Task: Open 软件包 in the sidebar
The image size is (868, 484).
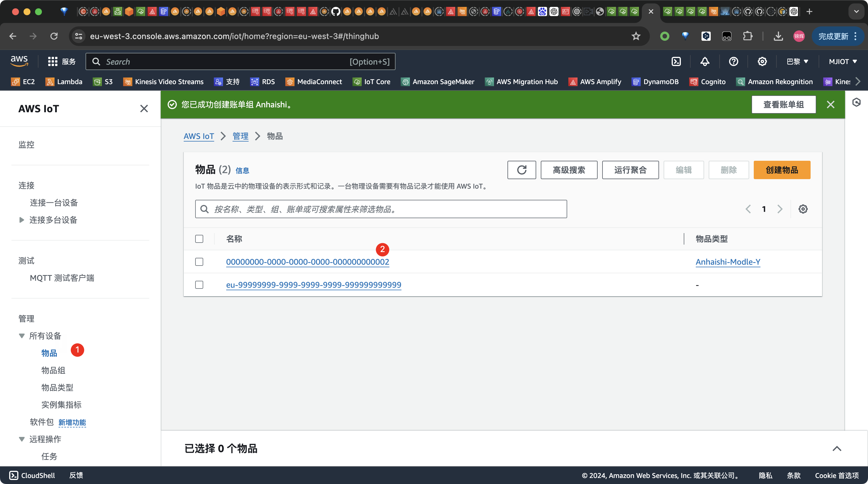Action: point(42,422)
